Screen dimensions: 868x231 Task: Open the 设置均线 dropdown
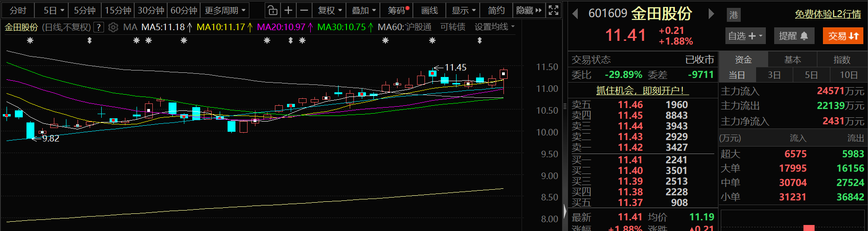pyautogui.click(x=494, y=27)
